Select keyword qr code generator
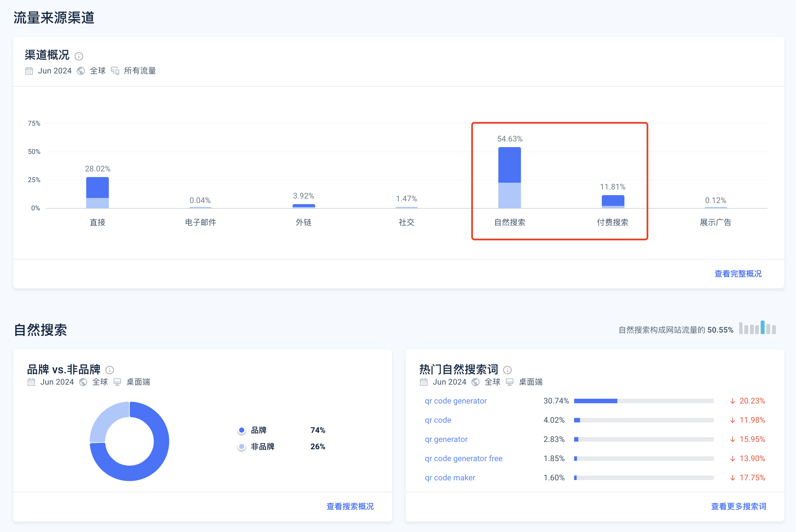The width and height of the screenshot is (796, 532). click(456, 401)
